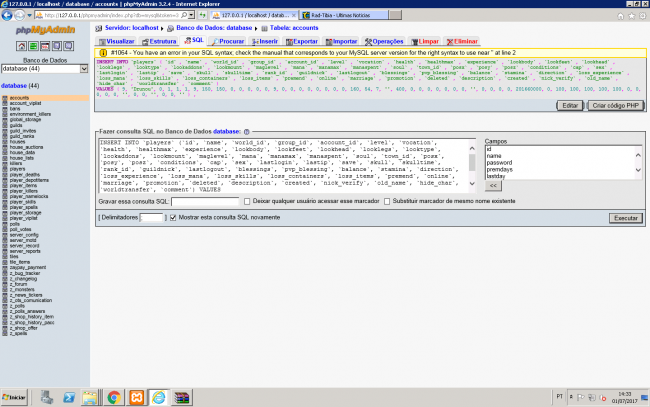
Task: Open Internet Explorer home icon
Action: [x=621, y=16]
